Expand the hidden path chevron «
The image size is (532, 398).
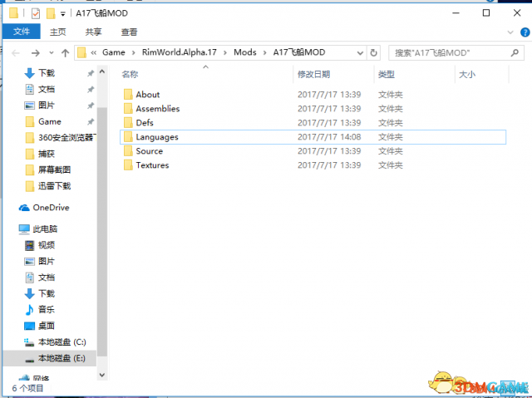pyautogui.click(x=94, y=52)
